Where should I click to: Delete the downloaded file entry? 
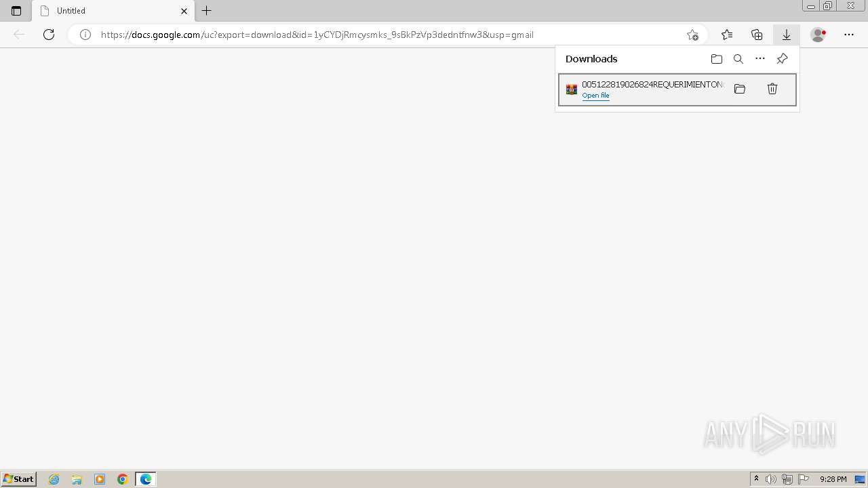coord(772,89)
